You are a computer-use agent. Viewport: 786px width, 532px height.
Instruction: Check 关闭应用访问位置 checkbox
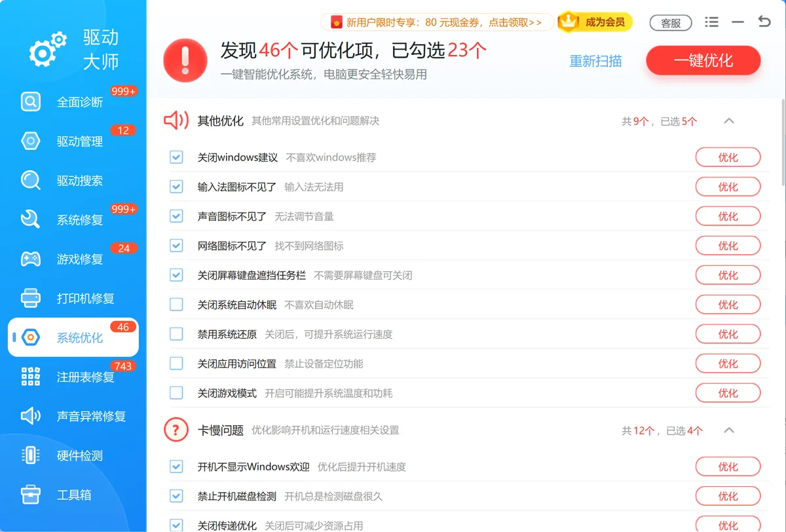click(176, 364)
